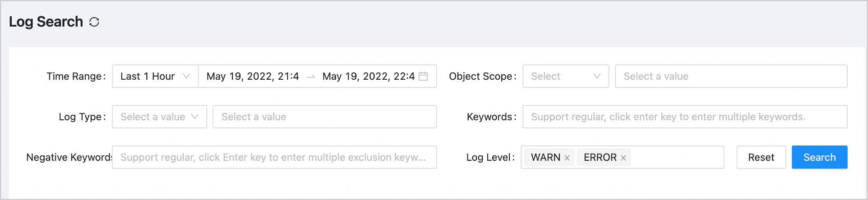Open the calendar icon in Time Range
868x200 pixels.
tap(423, 76)
